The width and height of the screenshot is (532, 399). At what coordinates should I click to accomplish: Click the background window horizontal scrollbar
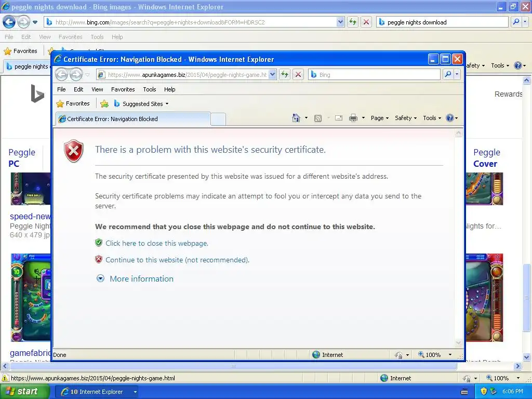(233, 366)
